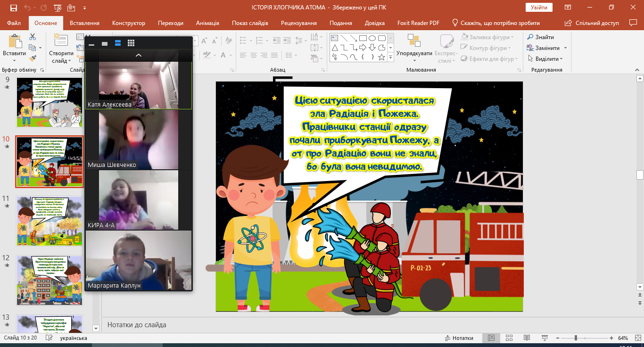Switch to normal view in status bar
The image size is (644, 347).
pos(491,338)
